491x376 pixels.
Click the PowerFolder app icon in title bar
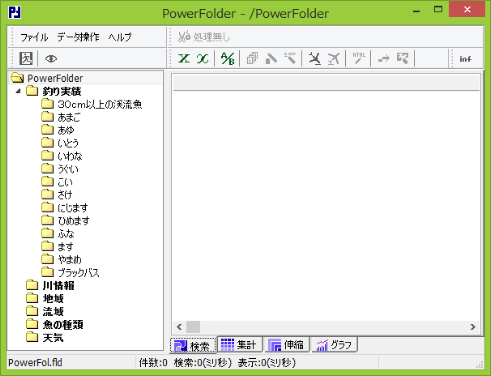pyautogui.click(x=15, y=12)
